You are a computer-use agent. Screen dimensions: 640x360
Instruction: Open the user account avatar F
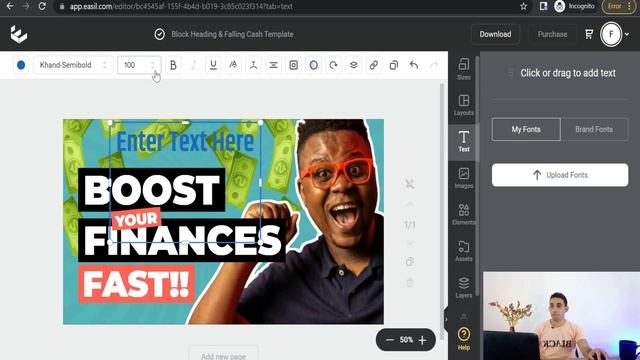coord(611,34)
